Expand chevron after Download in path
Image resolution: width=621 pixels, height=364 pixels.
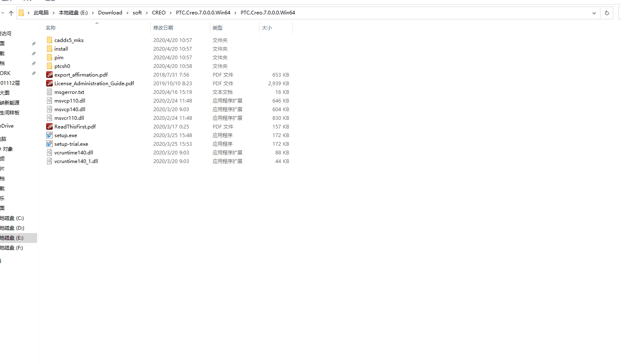[x=127, y=13]
